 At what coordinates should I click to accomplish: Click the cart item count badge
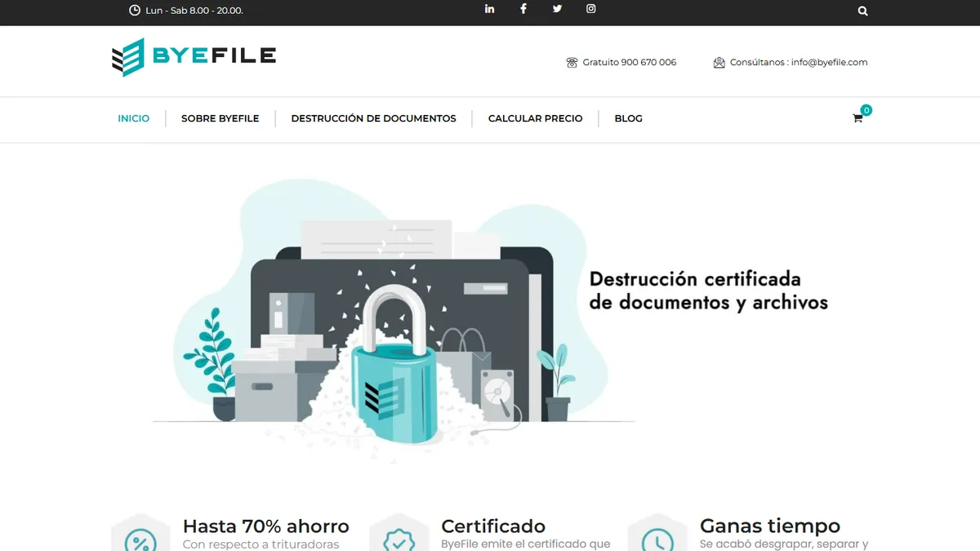pyautogui.click(x=866, y=109)
